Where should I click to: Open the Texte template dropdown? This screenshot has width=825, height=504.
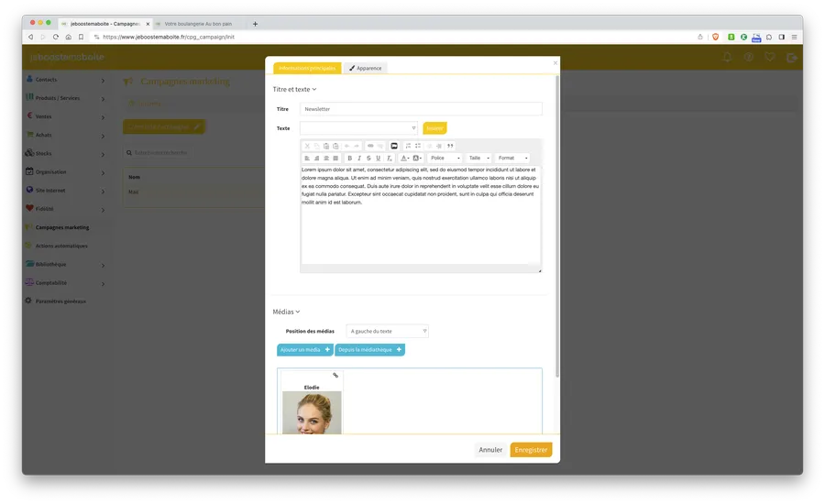pyautogui.click(x=358, y=128)
